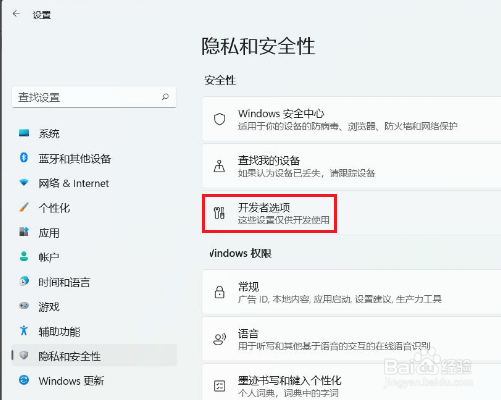Select 隐私和安全性 sidebar entry
The width and height of the screenshot is (501, 400).
[94, 356]
